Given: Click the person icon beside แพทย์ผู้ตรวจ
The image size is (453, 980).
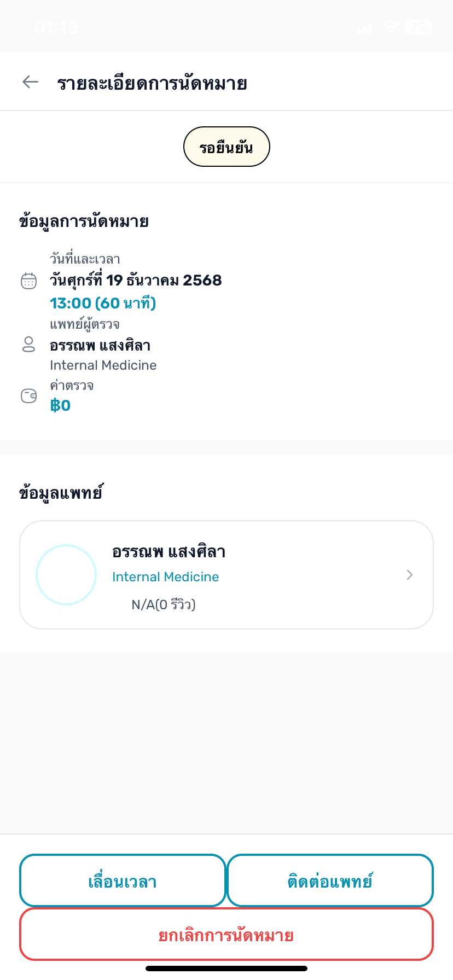Looking at the screenshot, I should [28, 345].
